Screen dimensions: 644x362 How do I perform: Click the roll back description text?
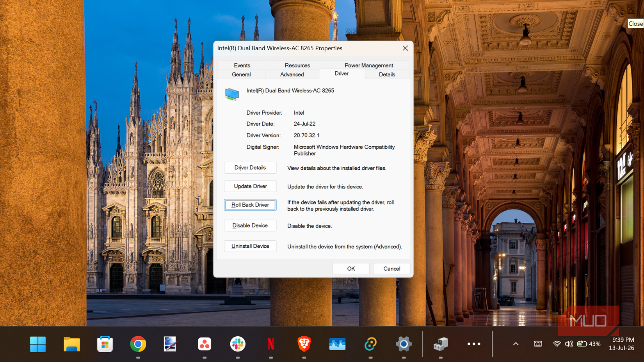pyautogui.click(x=341, y=206)
